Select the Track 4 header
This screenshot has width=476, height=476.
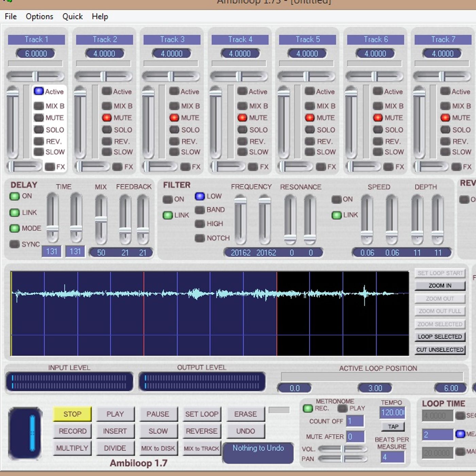(240, 39)
